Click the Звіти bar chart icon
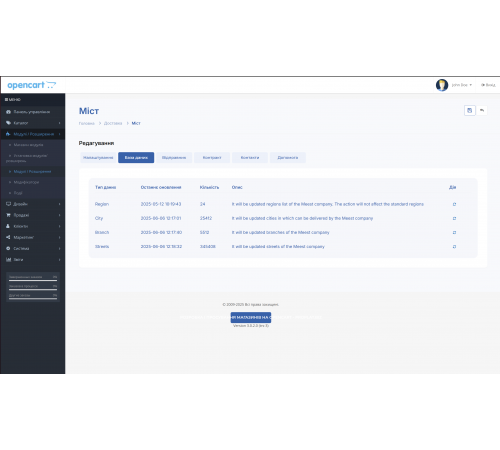The image size is (500, 450). click(x=8, y=259)
